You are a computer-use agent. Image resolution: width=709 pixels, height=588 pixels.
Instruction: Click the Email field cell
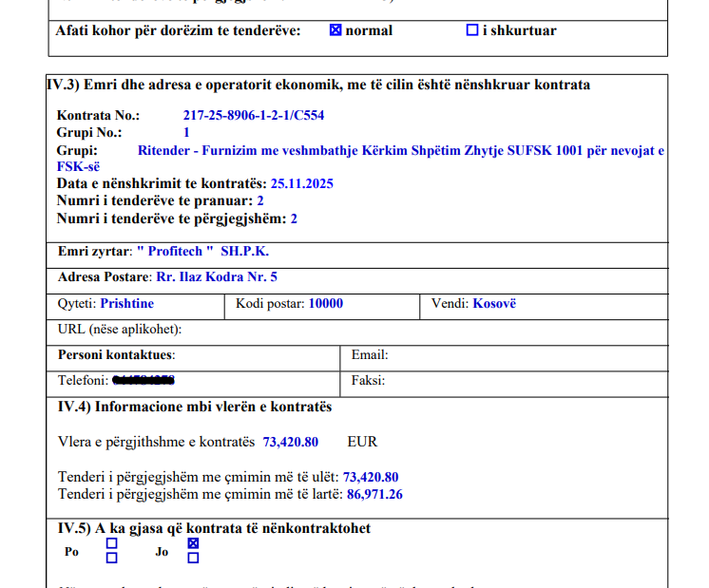coord(523,355)
